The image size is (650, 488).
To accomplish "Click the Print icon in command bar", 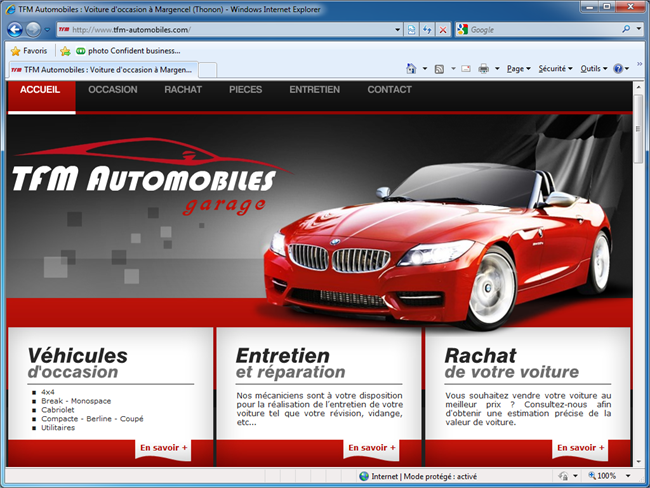I will 484,69.
